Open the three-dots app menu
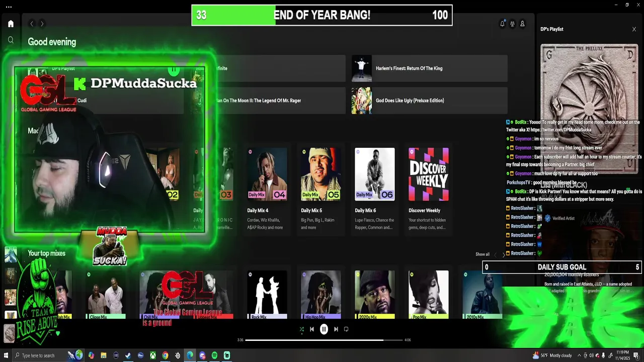Screen dimensions: 644x362 click(9, 7)
